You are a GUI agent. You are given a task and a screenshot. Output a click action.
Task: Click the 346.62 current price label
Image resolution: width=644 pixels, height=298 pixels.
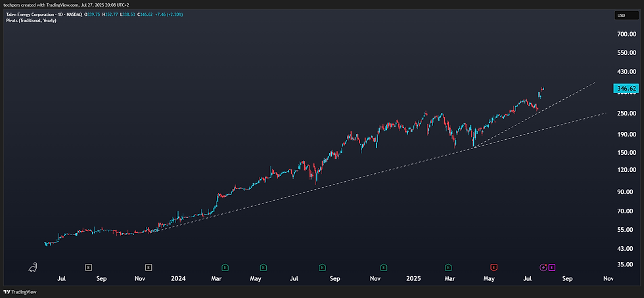pos(626,88)
